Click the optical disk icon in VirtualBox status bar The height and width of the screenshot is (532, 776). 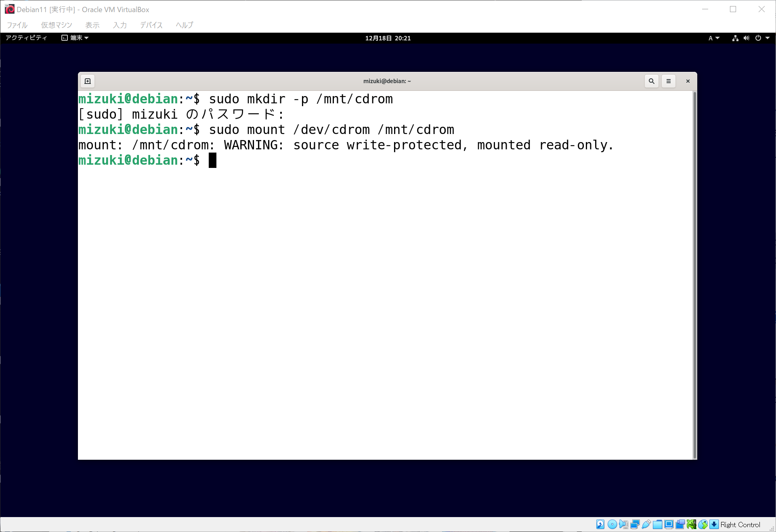pyautogui.click(x=612, y=524)
